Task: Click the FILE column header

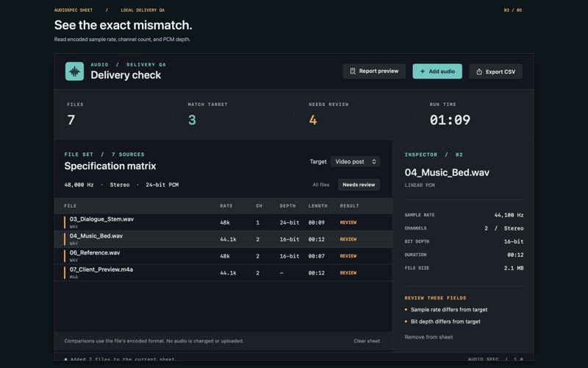Action: (x=70, y=206)
